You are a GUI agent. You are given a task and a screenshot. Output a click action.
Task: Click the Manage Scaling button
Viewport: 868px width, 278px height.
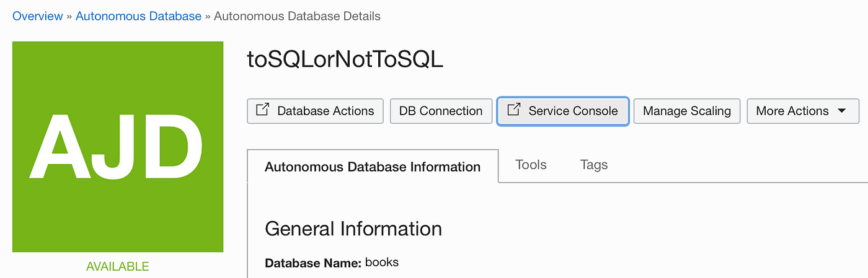pos(687,111)
